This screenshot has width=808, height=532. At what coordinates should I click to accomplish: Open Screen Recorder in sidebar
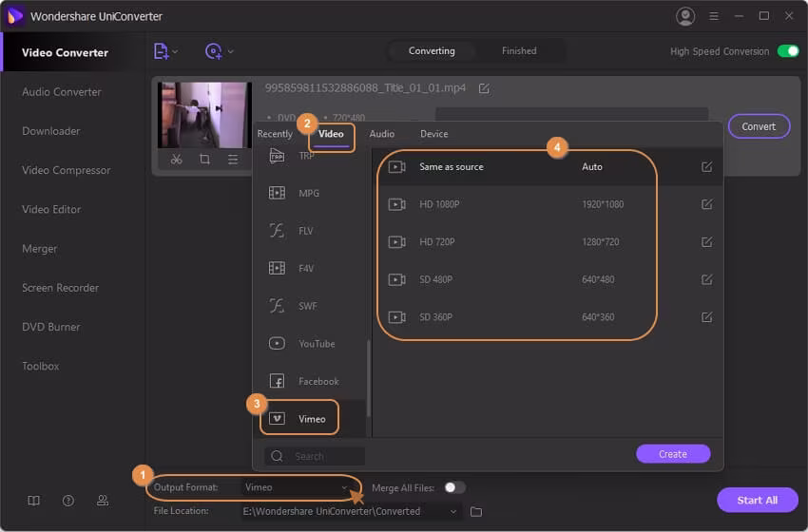click(x=60, y=288)
